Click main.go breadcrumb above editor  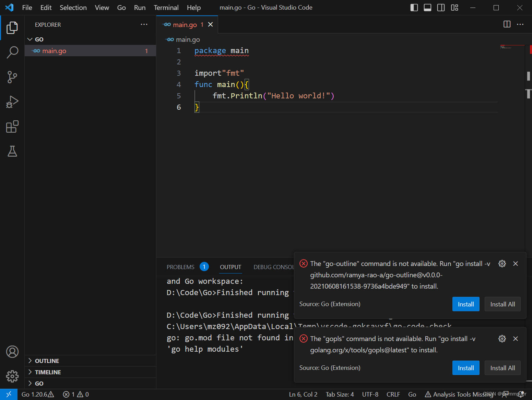tap(183, 40)
